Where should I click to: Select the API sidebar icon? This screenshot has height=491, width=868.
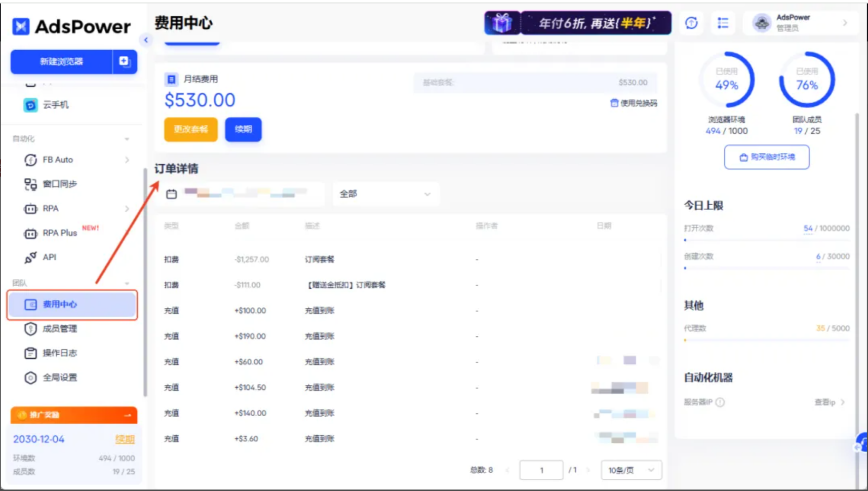(30, 257)
